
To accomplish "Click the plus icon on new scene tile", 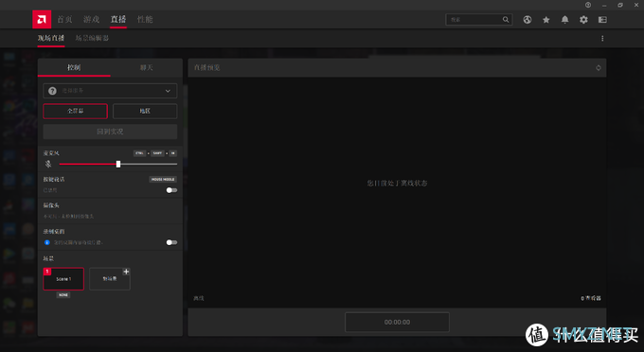I will click(x=126, y=272).
